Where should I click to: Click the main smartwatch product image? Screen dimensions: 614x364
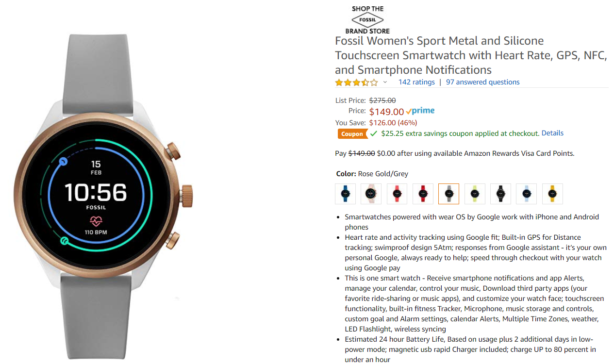103,196
